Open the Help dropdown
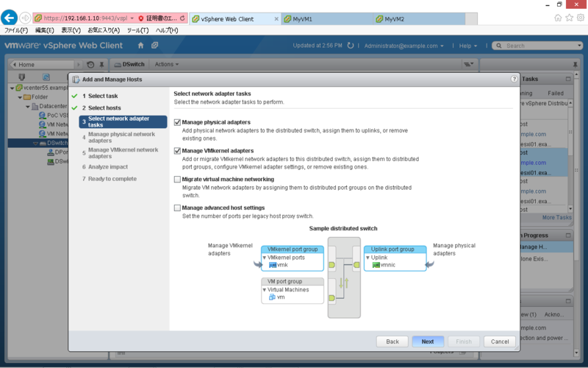 click(x=468, y=46)
